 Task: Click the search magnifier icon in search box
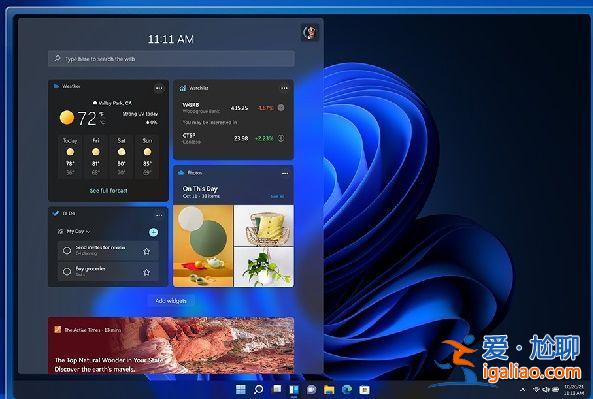(57, 58)
